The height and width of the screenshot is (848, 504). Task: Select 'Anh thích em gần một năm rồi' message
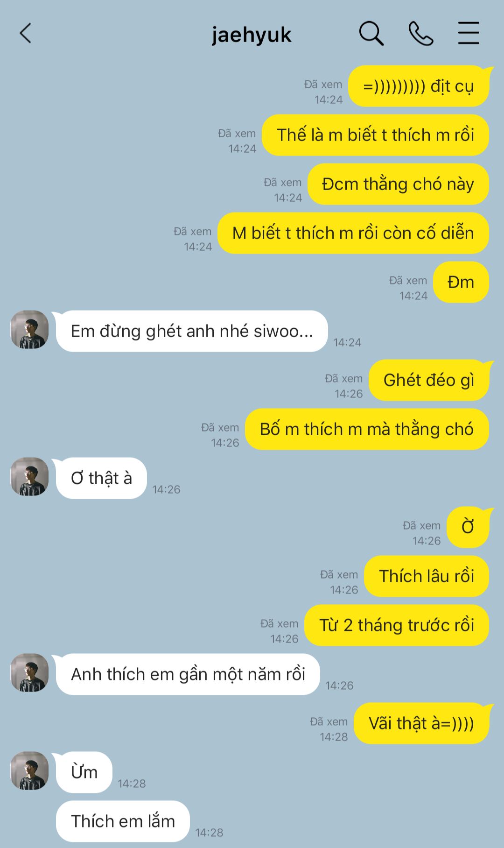tap(188, 674)
